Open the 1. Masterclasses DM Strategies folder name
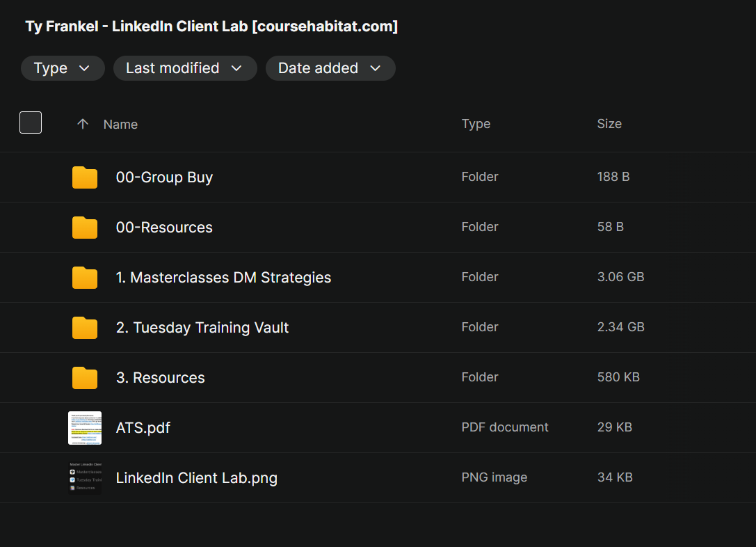 (x=223, y=278)
